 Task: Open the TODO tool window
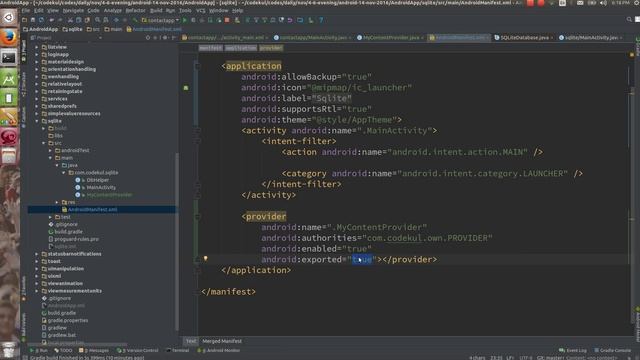pos(63,351)
